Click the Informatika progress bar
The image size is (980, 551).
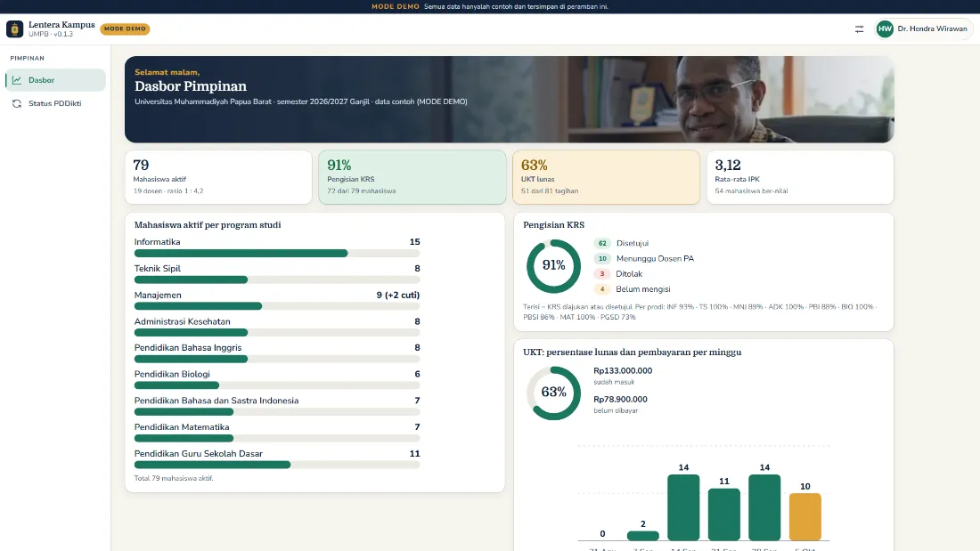coord(277,254)
